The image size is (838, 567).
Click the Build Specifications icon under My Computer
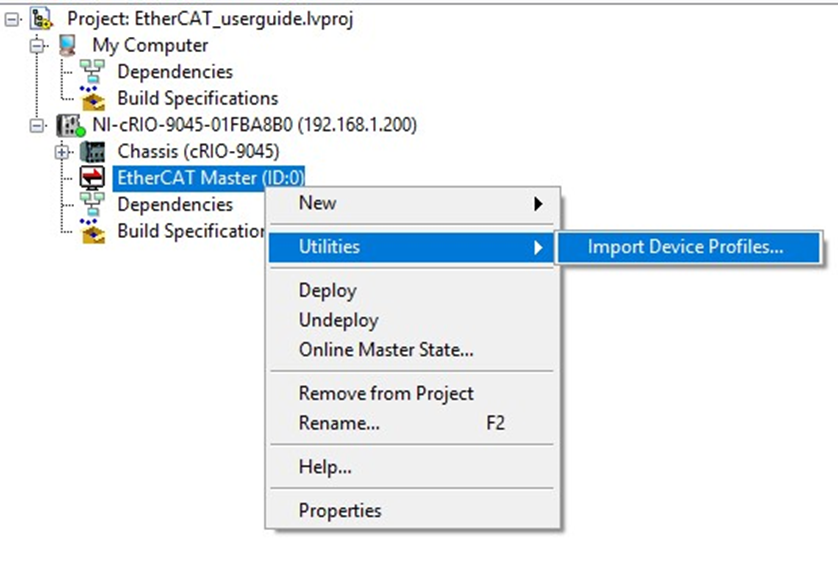pyautogui.click(x=92, y=98)
